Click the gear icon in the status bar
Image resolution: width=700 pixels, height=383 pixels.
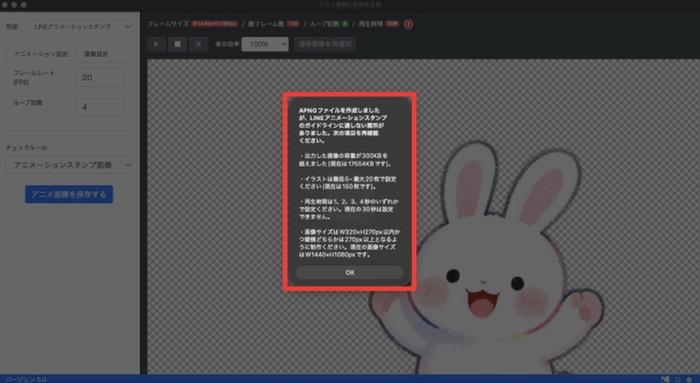[689, 379]
